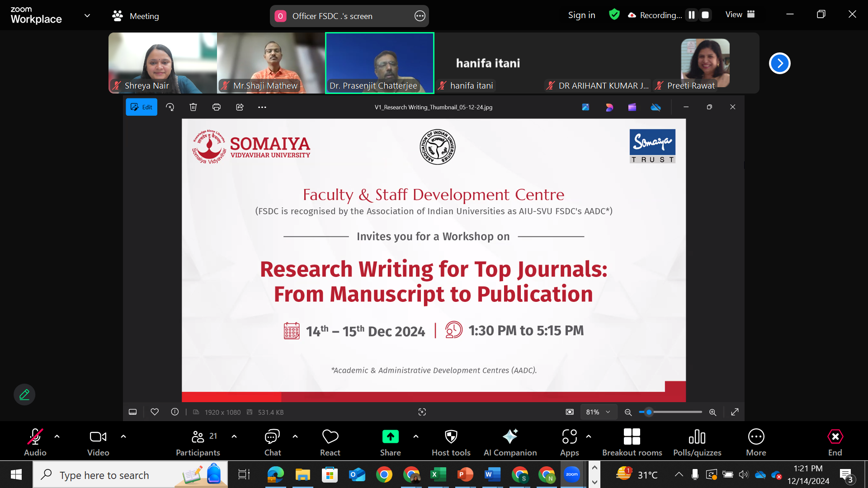
Task: Open Designer icon in Photos title bar
Action: [x=609, y=107]
